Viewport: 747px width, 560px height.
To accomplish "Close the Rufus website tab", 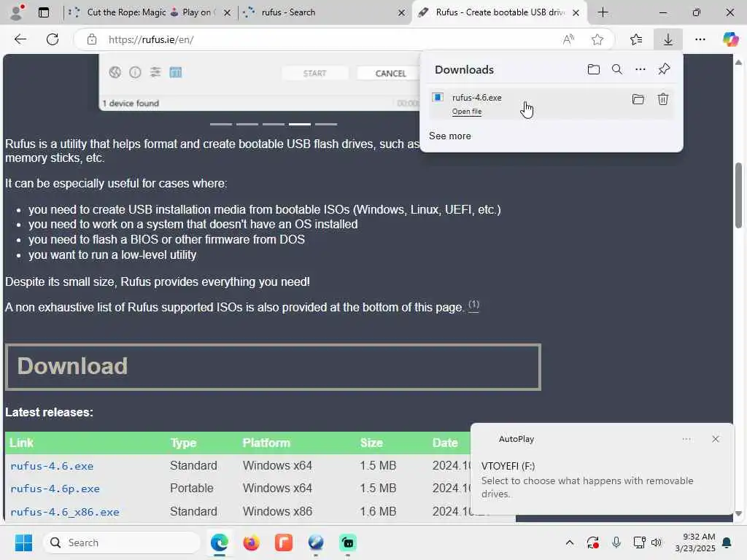I will click(576, 13).
